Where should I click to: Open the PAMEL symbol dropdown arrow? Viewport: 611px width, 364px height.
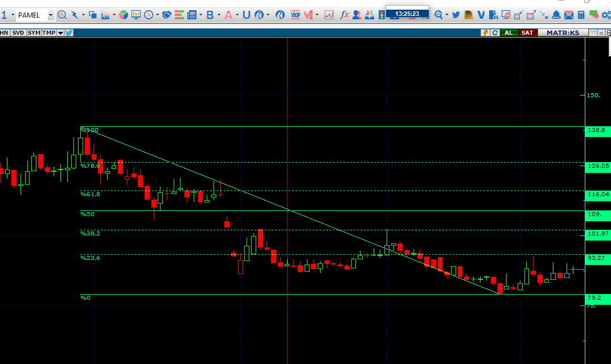(51, 15)
